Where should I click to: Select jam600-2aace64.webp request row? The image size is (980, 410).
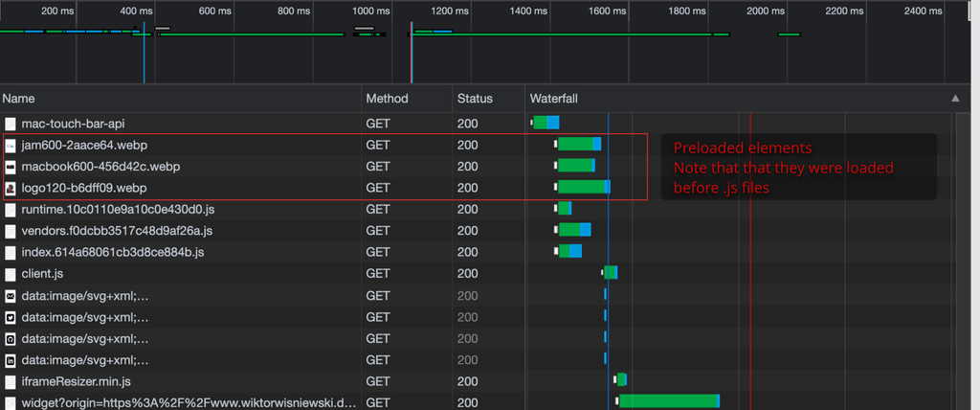262,146
